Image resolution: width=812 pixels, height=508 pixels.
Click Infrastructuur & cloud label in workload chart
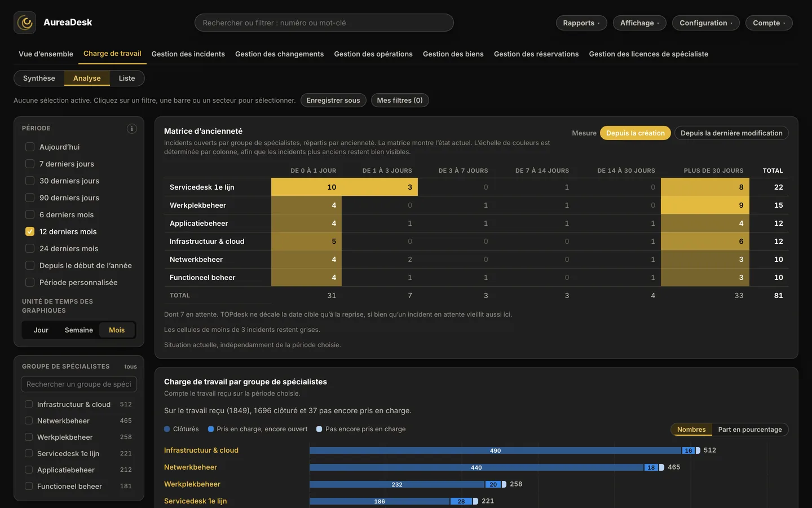click(201, 450)
